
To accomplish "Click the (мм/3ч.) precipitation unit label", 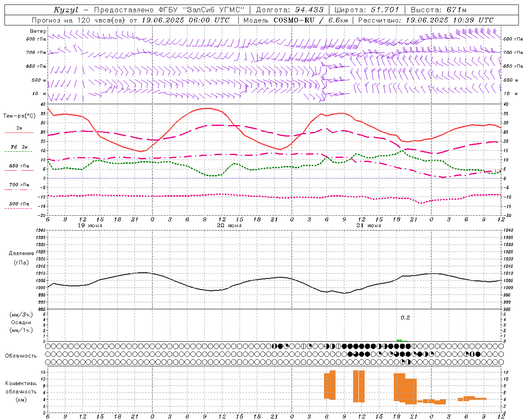I will (21, 315).
